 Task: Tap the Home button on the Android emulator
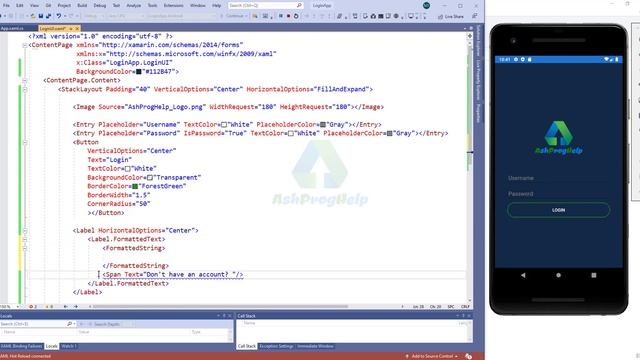coord(558,275)
